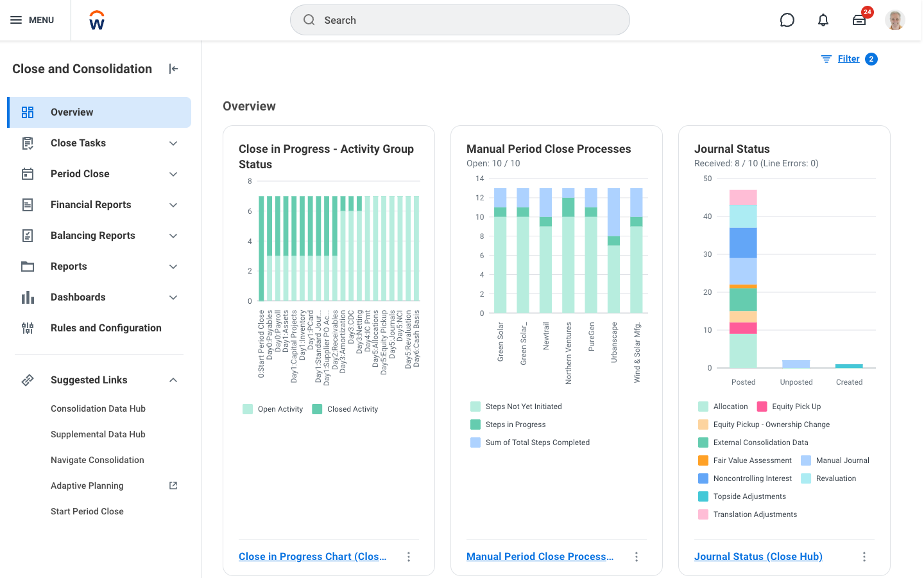Expand the Balancing Reports section
The width and height of the screenshot is (924, 578).
point(173,235)
